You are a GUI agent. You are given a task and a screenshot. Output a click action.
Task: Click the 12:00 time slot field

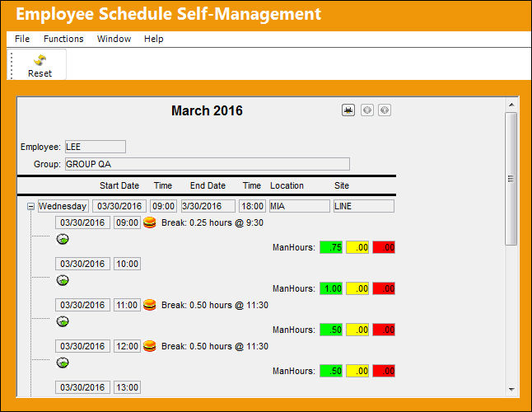[x=127, y=346]
